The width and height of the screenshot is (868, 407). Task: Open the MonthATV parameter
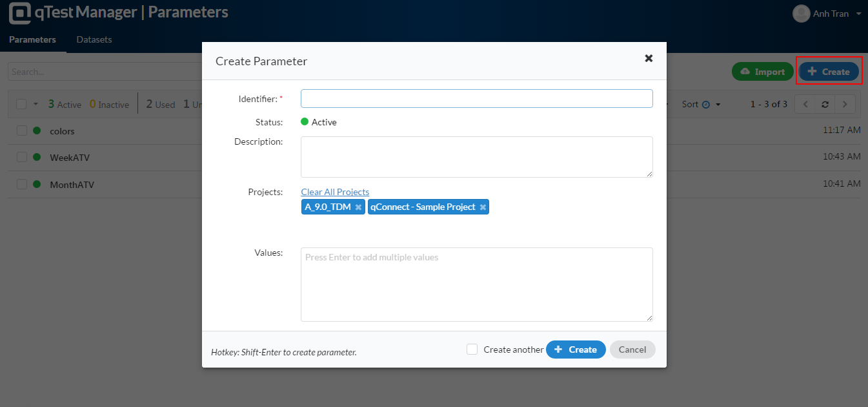click(72, 185)
